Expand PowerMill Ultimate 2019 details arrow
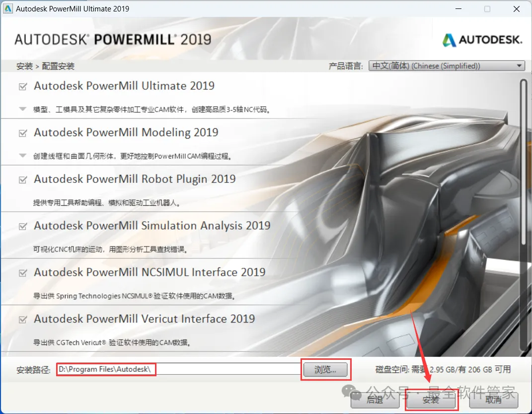This screenshot has width=532, height=414. (x=23, y=109)
